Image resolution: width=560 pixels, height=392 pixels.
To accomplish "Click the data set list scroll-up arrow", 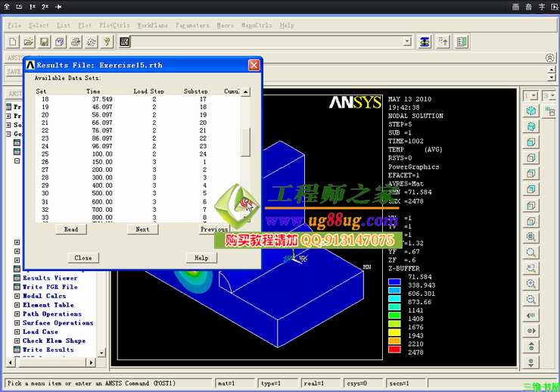I will [245, 92].
